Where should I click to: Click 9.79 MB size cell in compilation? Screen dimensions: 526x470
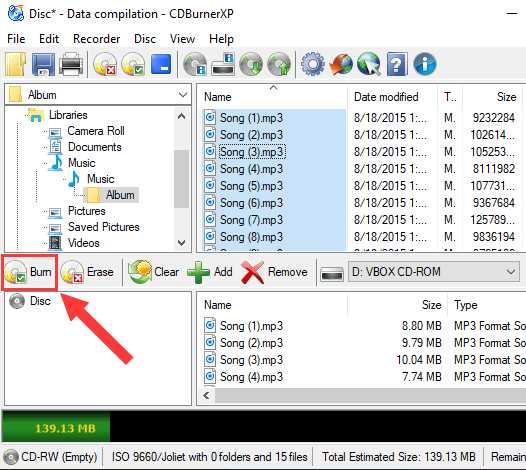coord(421,343)
